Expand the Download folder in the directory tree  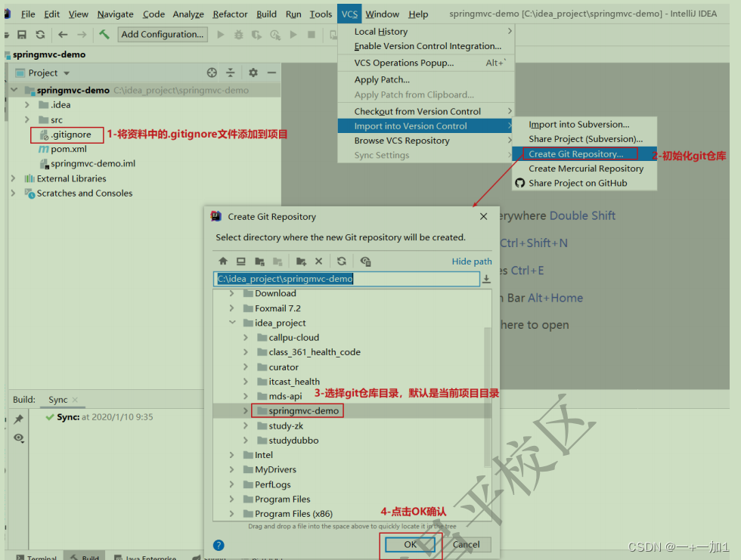coord(231,293)
